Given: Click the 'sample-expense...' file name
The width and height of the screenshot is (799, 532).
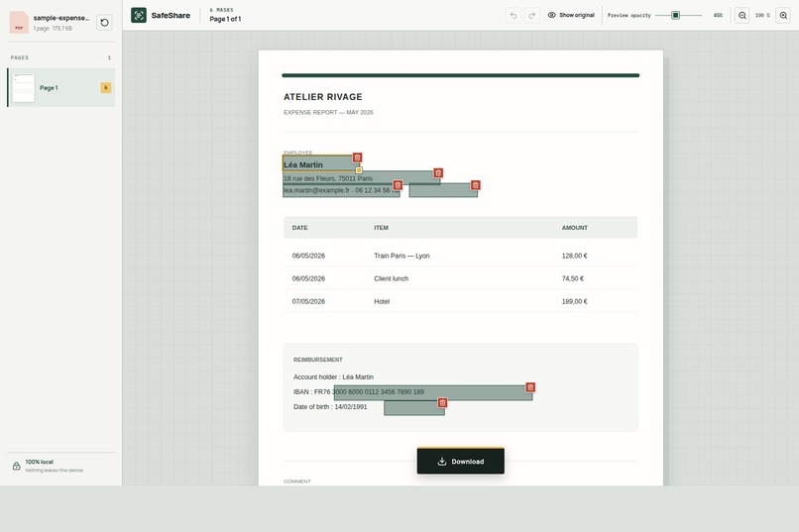Looking at the screenshot, I should [61, 18].
